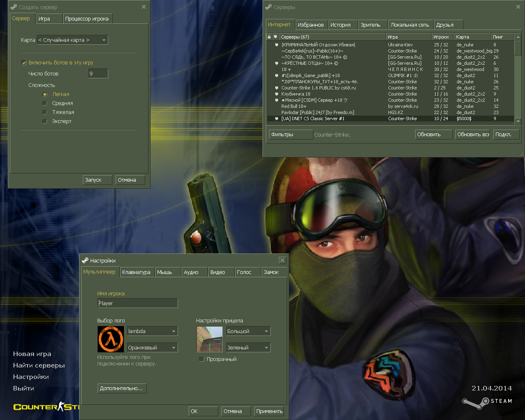525x420 pixels.
Task: Sort server list by Пинг column header
Action: 502,37
